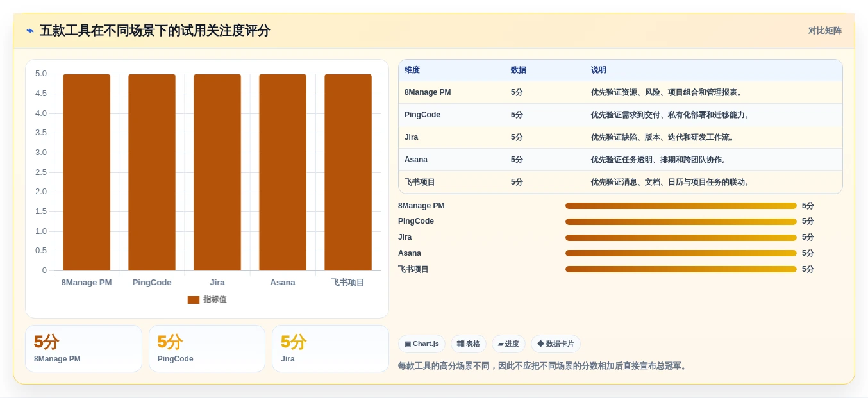The image size is (868, 398).
Task: Click the summary note about 总冠军
Action: pyautogui.click(x=544, y=366)
